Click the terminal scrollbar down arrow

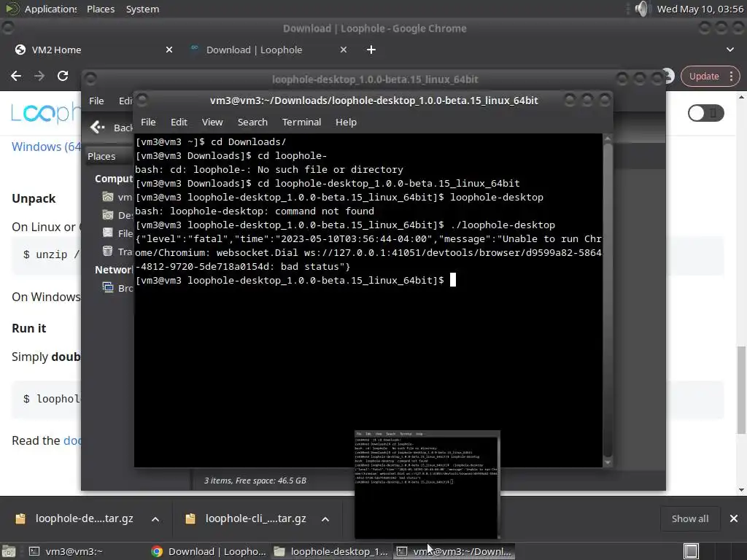(608, 462)
